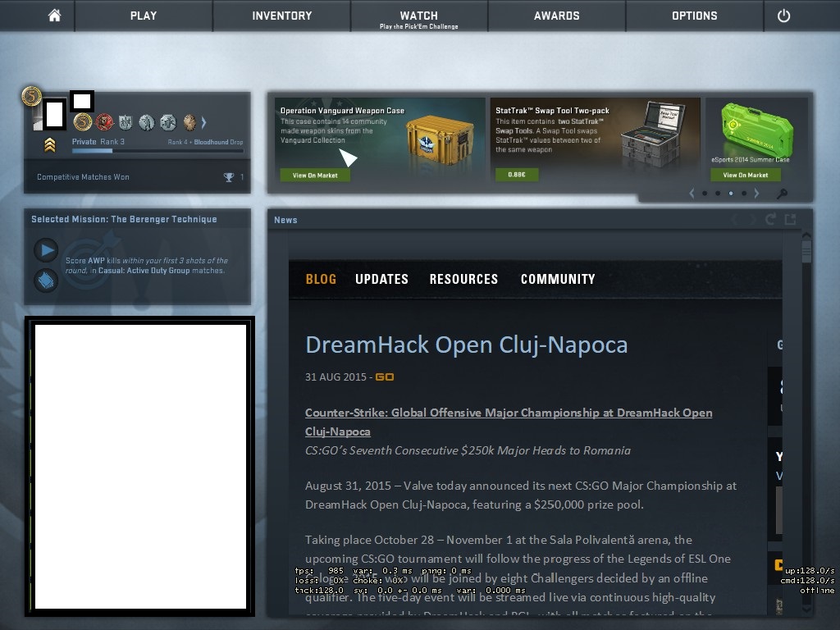Click the key icon in store panel

click(x=782, y=194)
